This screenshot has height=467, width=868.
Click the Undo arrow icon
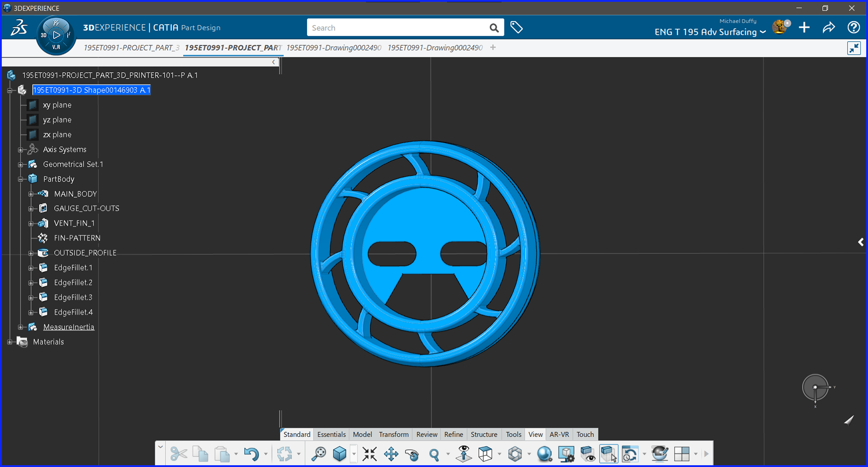(251, 453)
